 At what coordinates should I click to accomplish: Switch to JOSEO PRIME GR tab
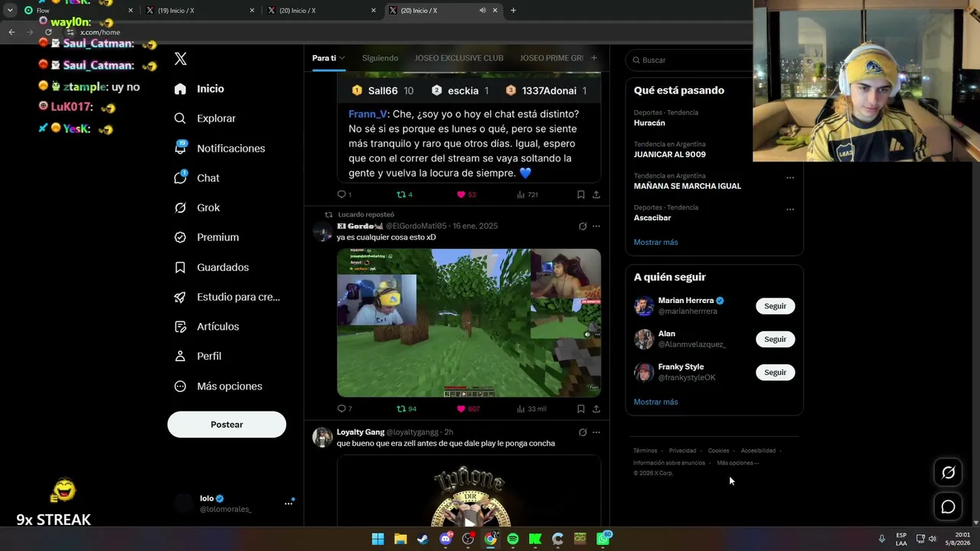point(551,58)
